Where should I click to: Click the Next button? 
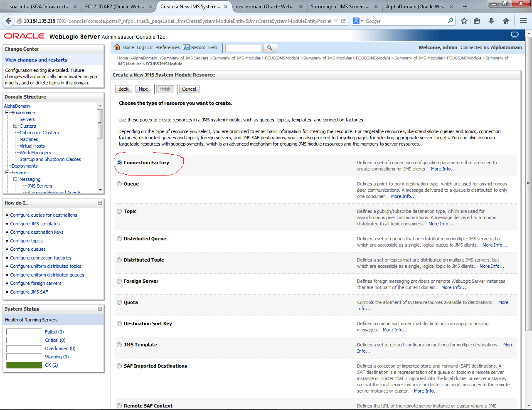pos(143,89)
